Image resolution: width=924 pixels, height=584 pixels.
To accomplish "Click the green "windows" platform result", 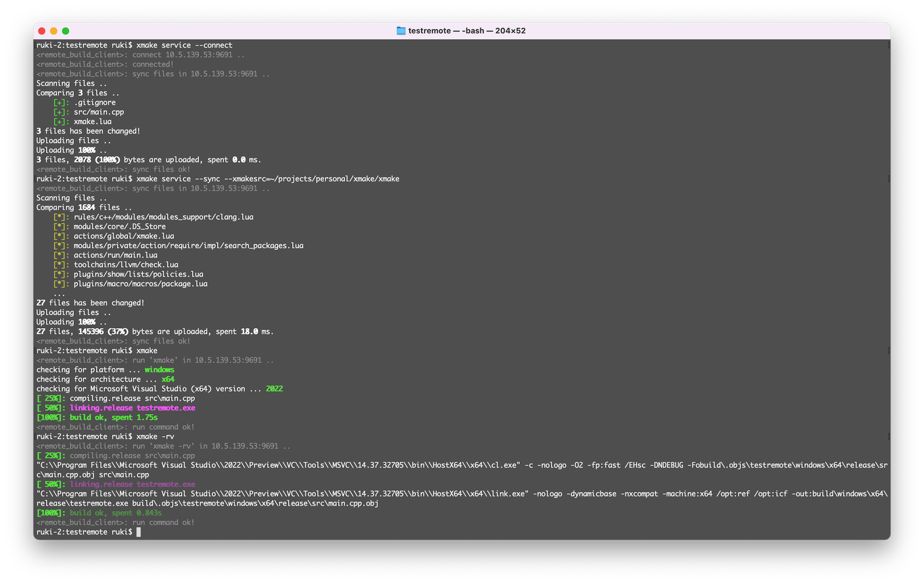I will click(159, 370).
